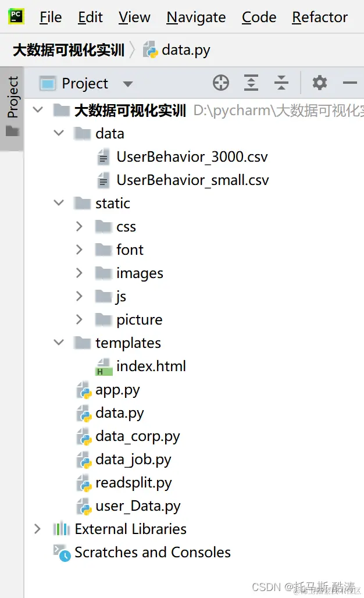Select the css folder
Viewport: 364px width, 598px height.
(126, 226)
